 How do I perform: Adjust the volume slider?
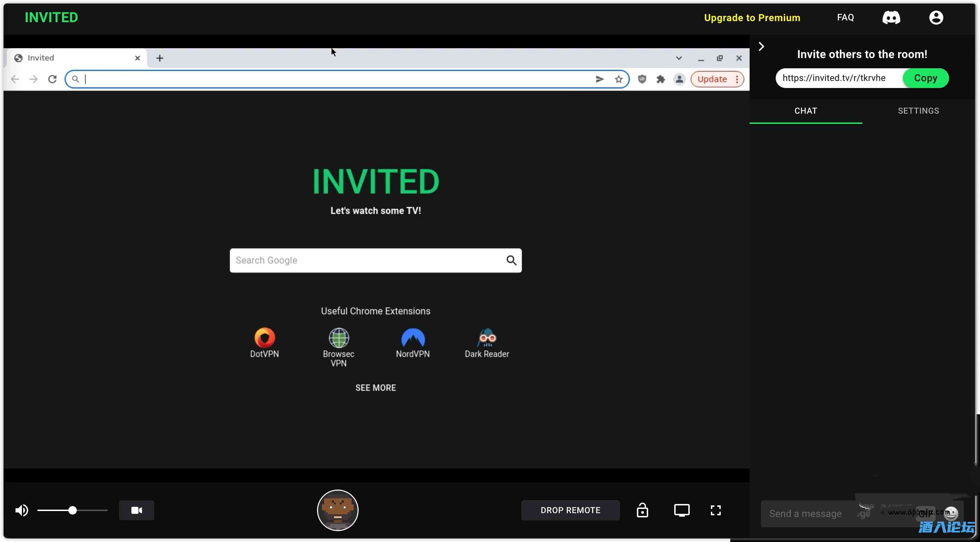click(x=72, y=510)
